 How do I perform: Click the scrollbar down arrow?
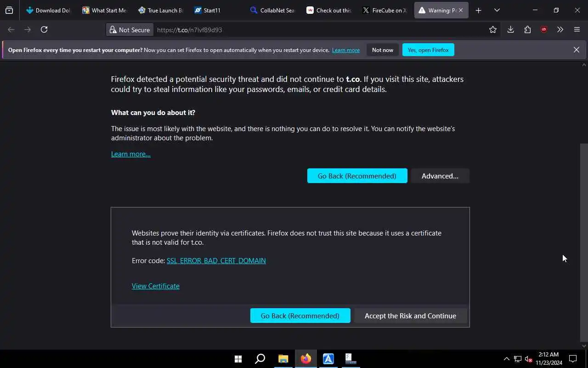(x=584, y=346)
